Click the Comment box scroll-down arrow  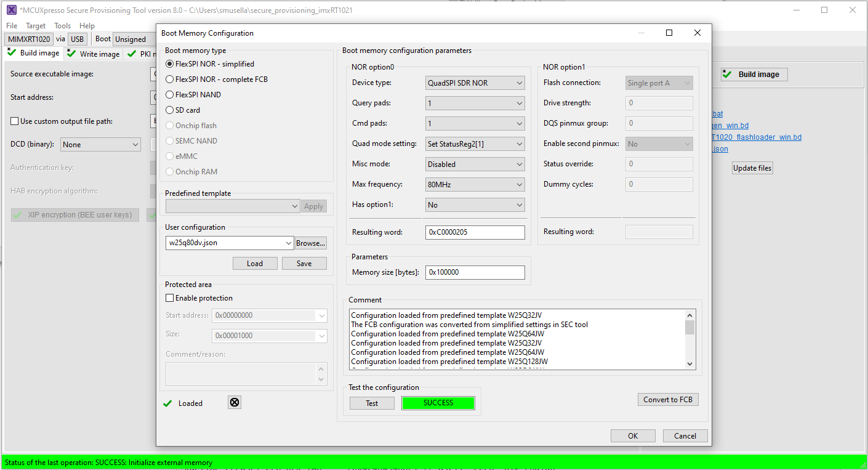pyautogui.click(x=690, y=363)
